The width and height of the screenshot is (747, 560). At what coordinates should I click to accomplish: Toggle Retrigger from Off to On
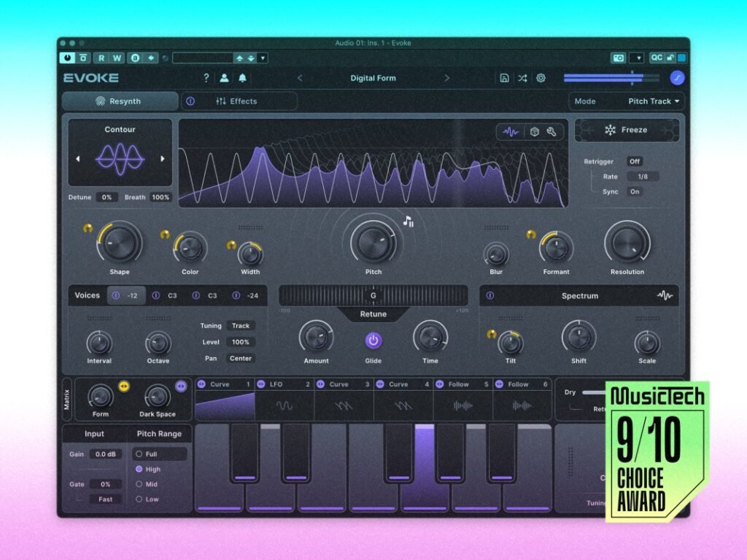(x=633, y=161)
